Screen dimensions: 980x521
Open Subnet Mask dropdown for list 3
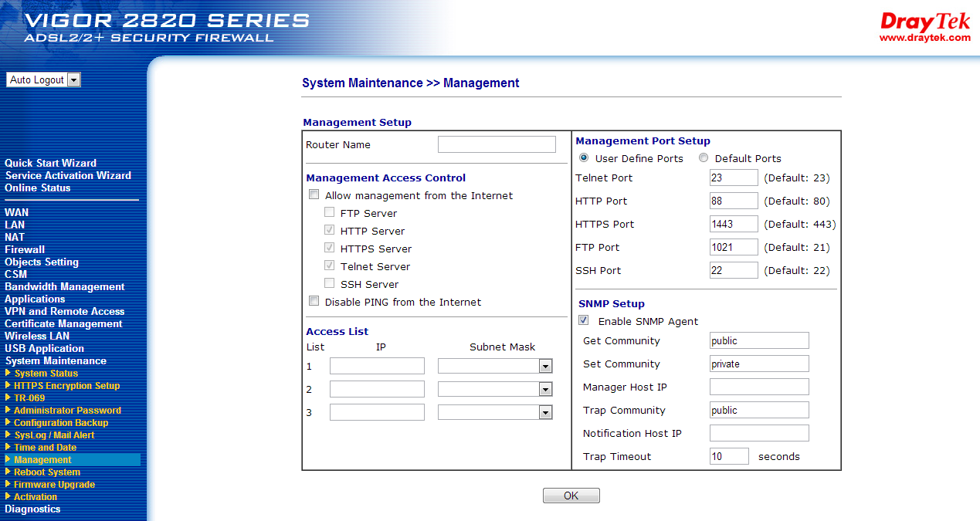(x=495, y=412)
